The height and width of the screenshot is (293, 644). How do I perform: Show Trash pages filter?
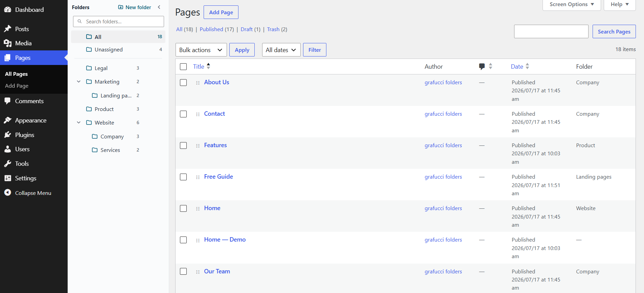pyautogui.click(x=273, y=29)
